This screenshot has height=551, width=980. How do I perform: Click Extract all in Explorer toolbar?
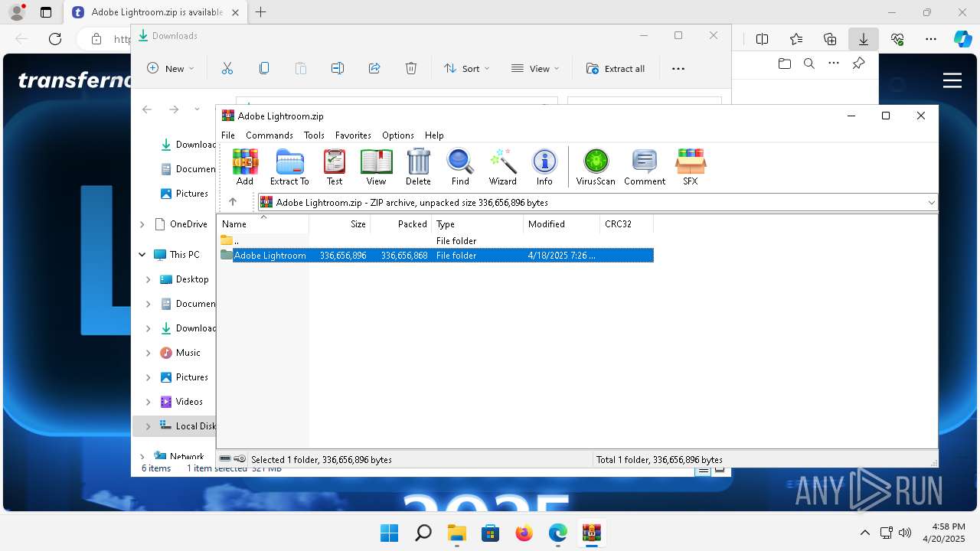(616, 69)
